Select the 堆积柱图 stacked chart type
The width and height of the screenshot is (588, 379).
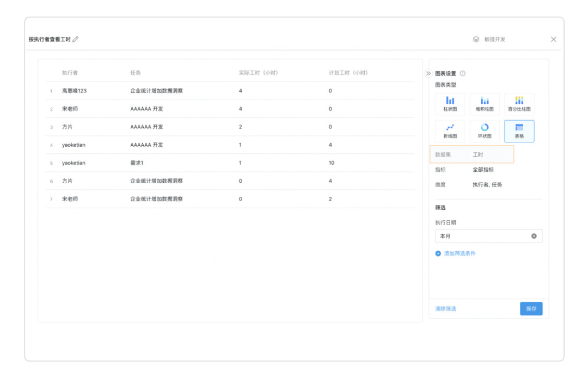coord(485,103)
